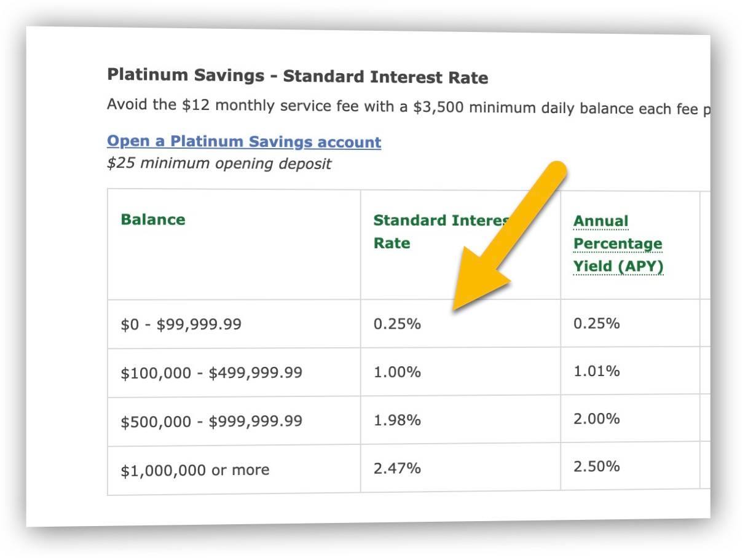Click the 1.01% APY cell
This screenshot has height=558, width=756.
(x=596, y=371)
